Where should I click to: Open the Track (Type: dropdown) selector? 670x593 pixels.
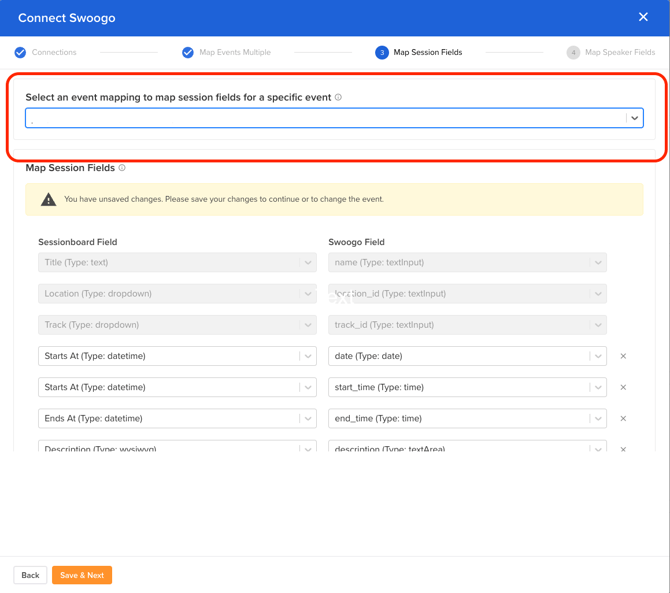click(x=177, y=325)
